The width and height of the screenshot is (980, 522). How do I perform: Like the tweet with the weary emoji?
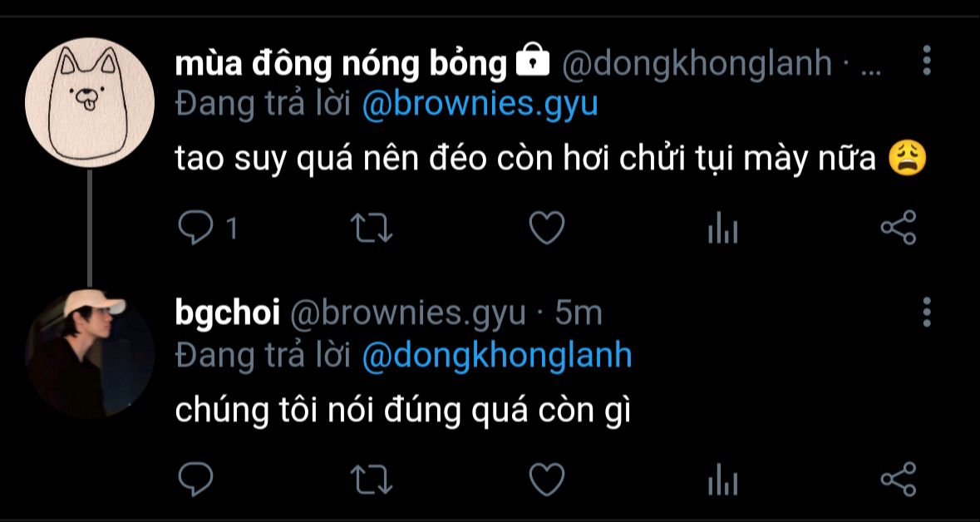pyautogui.click(x=547, y=228)
